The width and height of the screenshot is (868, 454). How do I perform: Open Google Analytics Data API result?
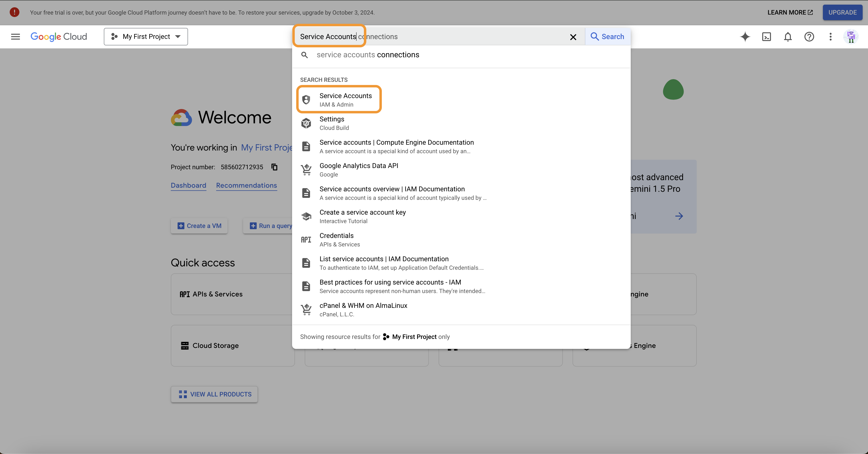coord(461,170)
